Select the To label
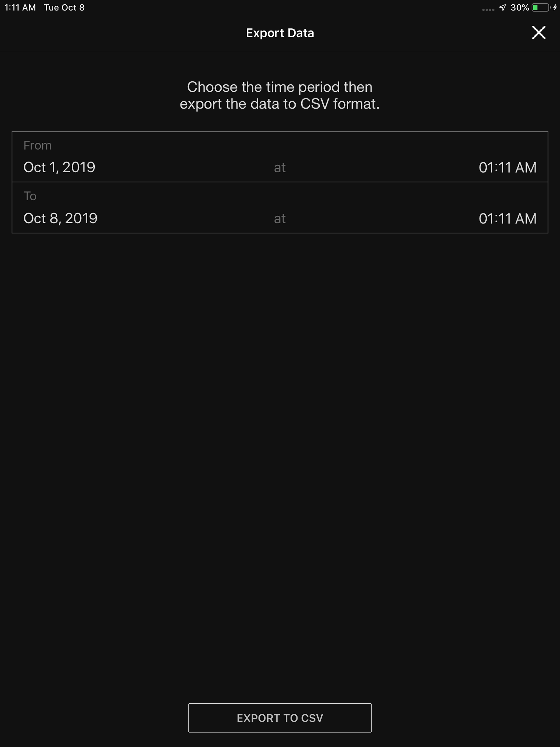 pyautogui.click(x=30, y=196)
